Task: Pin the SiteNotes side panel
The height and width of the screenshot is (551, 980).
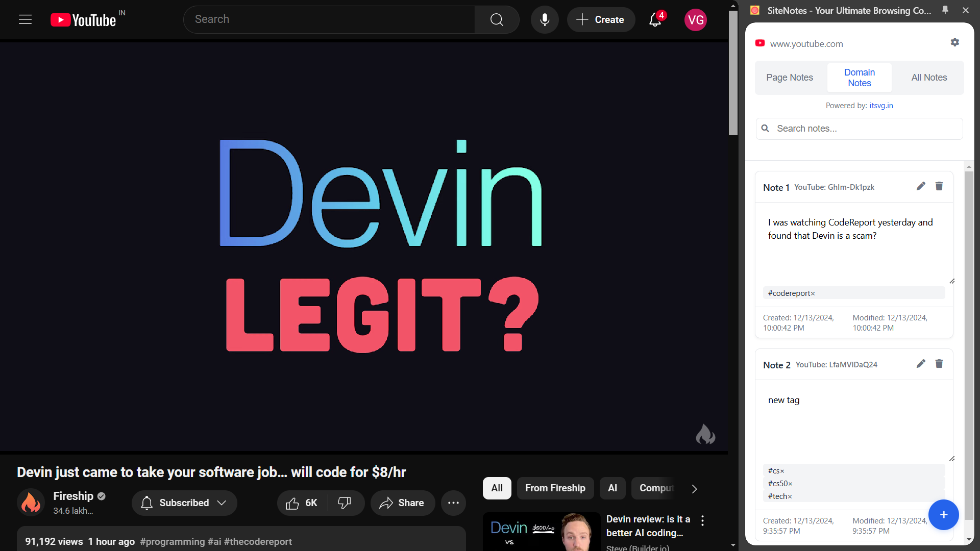Action: pyautogui.click(x=945, y=10)
